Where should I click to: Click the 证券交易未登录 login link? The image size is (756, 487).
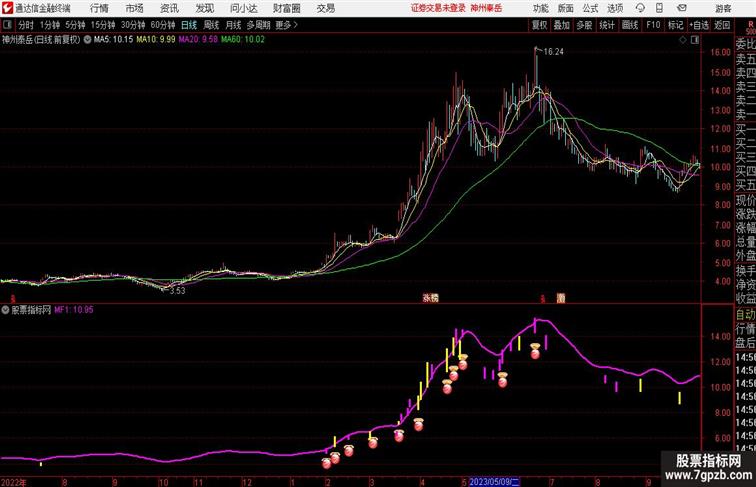(x=438, y=8)
